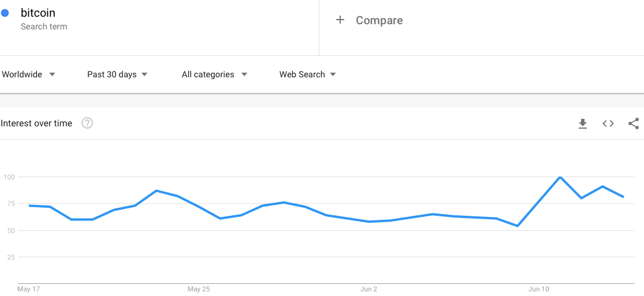
Task: Click the peak point at 100 on chart
Action: pyautogui.click(x=560, y=177)
